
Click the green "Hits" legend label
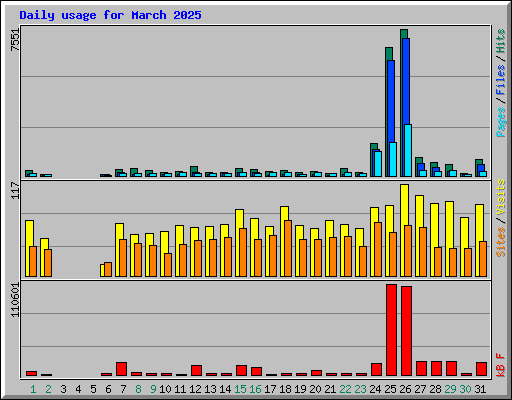501,41
